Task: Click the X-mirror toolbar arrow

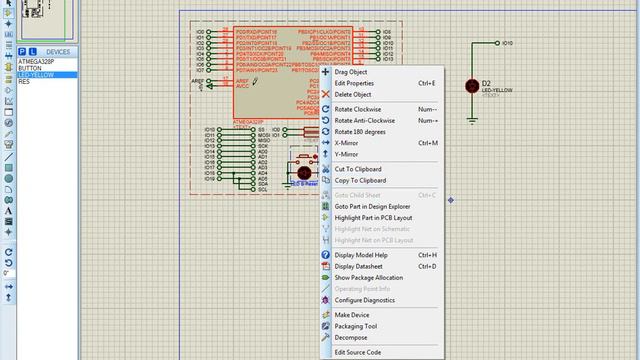Action: pos(8,287)
